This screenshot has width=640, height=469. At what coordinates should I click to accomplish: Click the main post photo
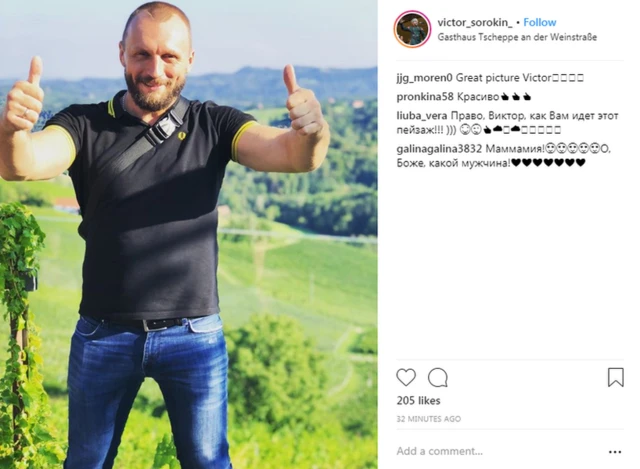[x=189, y=234]
